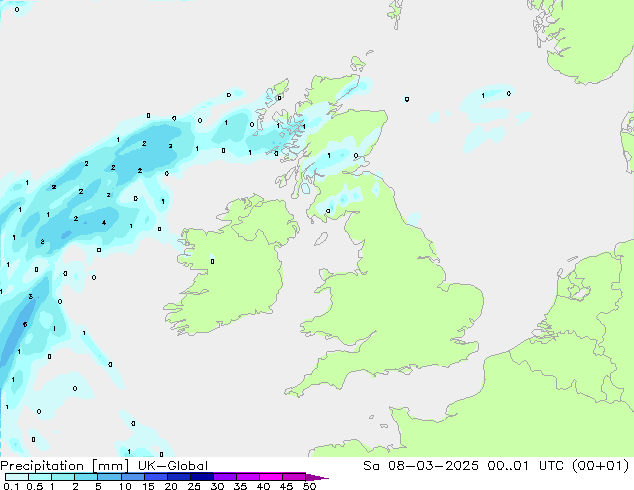Image resolution: width=634 pixels, height=490 pixels.
Task: Click the '30' legend scale label
Action: [x=217, y=486]
